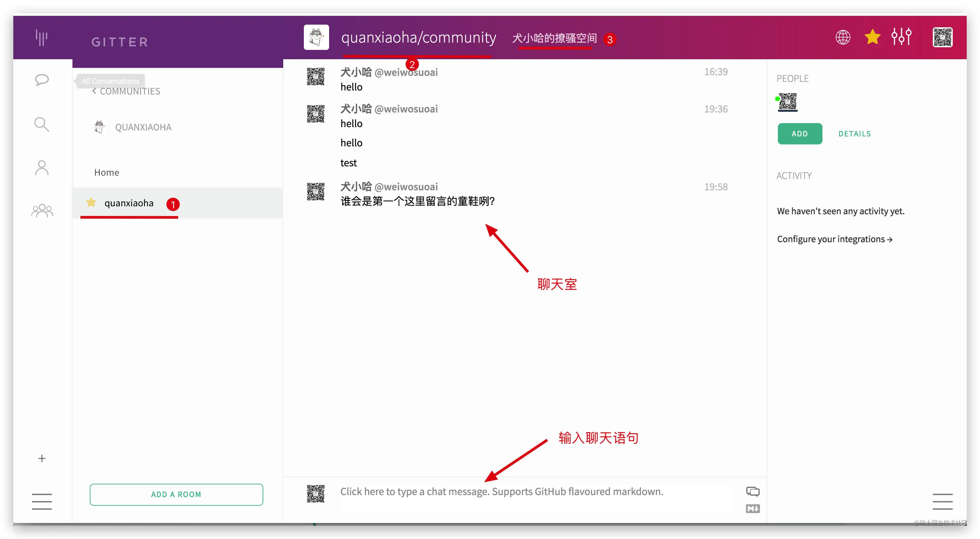This screenshot has width=980, height=539.
Task: Click the avatar of the 16:39 message
Action: coord(316,77)
